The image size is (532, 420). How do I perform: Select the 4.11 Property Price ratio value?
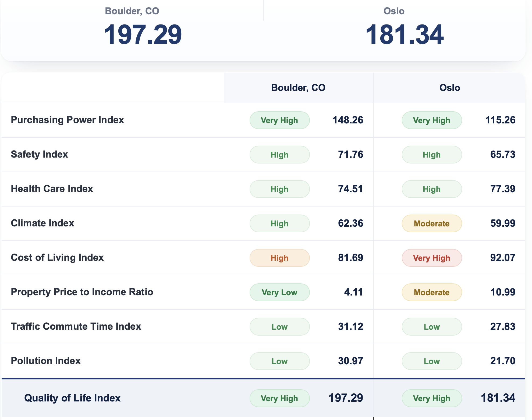click(354, 292)
